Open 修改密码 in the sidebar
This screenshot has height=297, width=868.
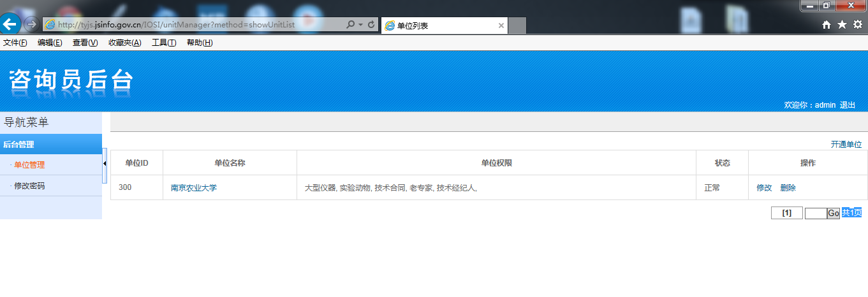tap(29, 186)
